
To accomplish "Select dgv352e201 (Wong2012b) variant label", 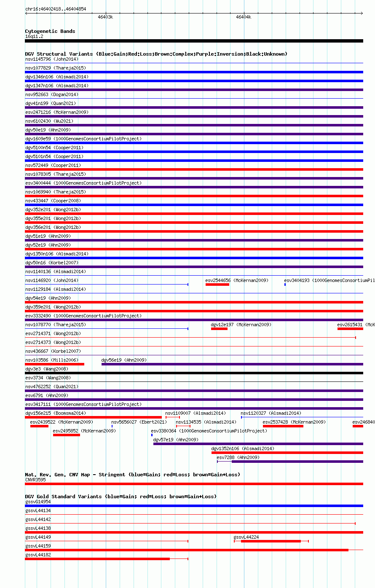I will point(53,209).
